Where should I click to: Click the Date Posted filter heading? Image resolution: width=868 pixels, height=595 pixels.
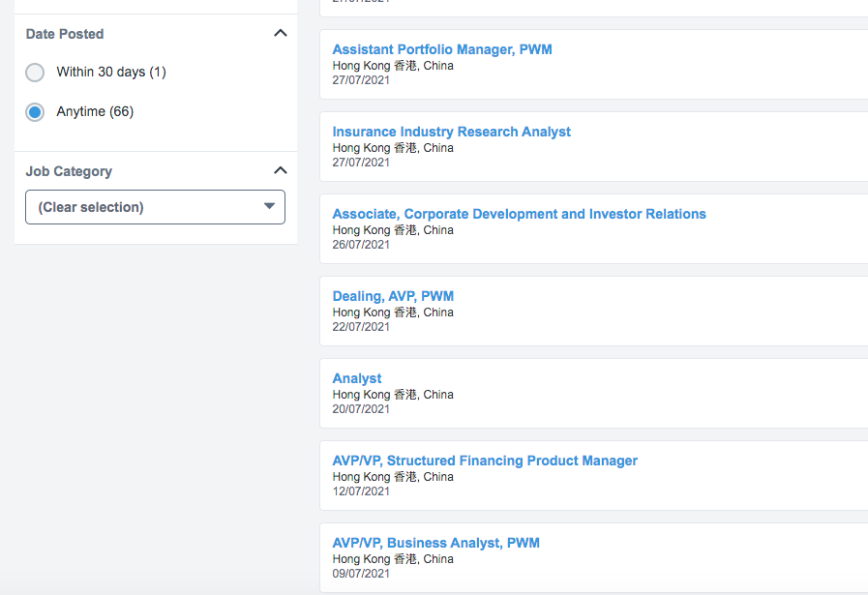point(65,34)
